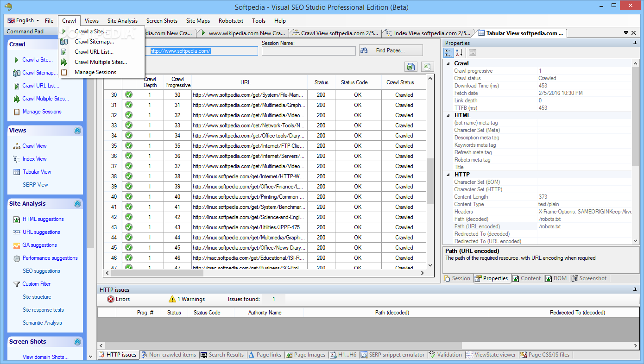Click the Custom Filter funnel icon
This screenshot has width=644, height=364.
[x=17, y=284]
